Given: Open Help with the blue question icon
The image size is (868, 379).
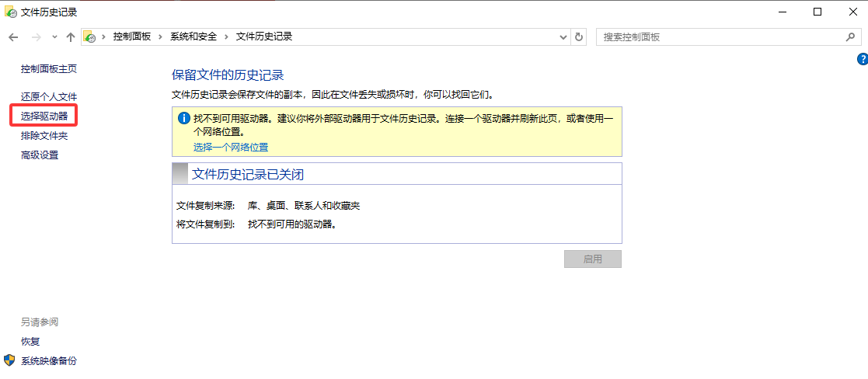Looking at the screenshot, I should [862, 59].
